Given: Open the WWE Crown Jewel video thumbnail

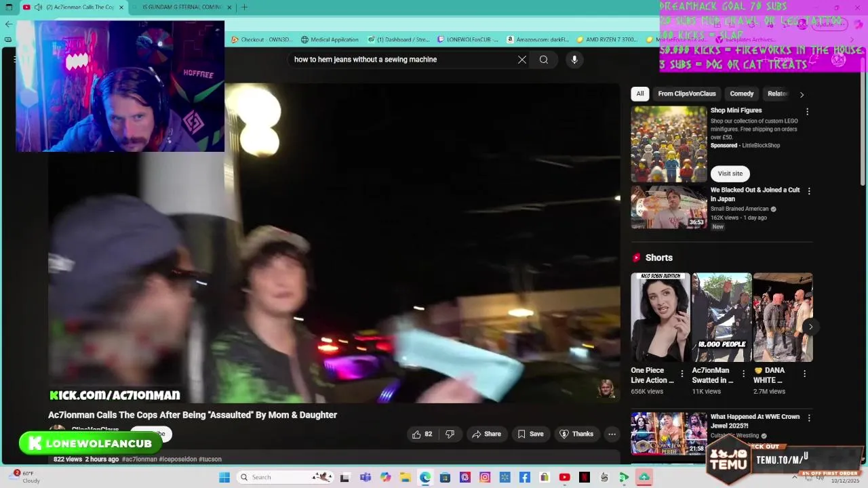Looking at the screenshot, I should (669, 434).
